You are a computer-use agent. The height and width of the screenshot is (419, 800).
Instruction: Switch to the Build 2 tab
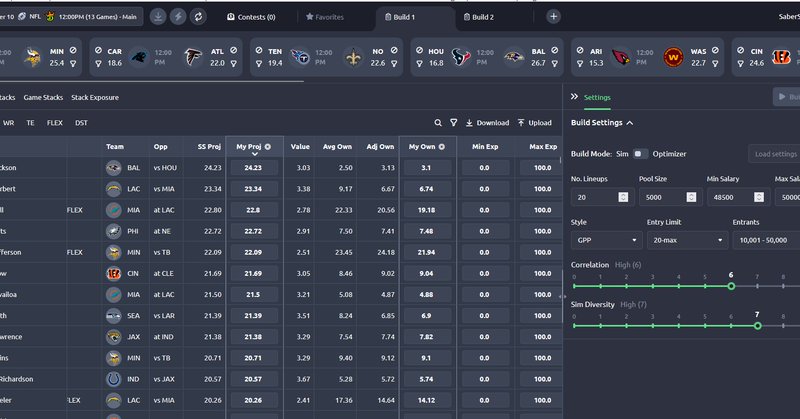[x=479, y=17]
